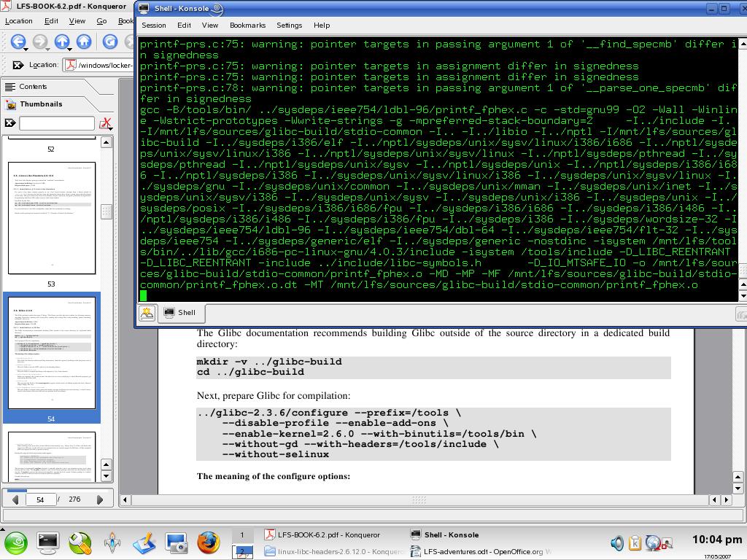This screenshot has width=747, height=560.
Task: Click the Back navigation arrow in Konqueror
Action: pos(18,42)
